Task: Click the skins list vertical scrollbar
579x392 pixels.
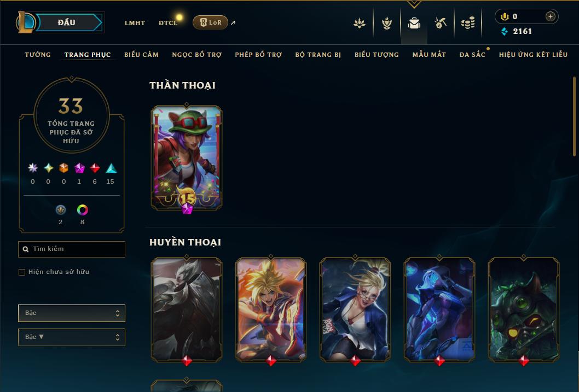Action: (x=574, y=116)
